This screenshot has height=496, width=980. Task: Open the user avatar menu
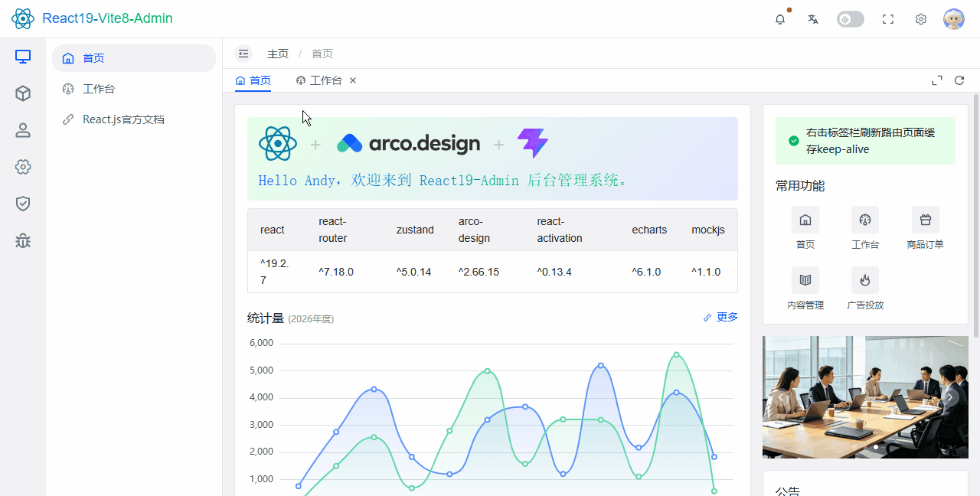coord(954,19)
